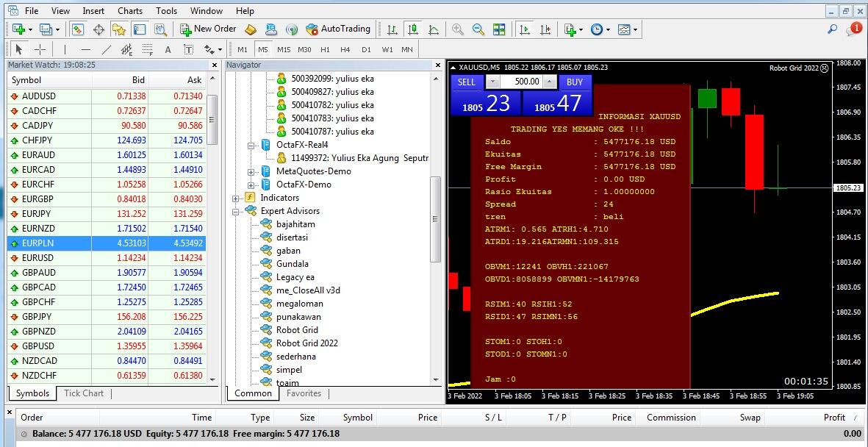Screen dimensions: 868x447
Task: Switch timeframe to MN
Action: point(407,49)
